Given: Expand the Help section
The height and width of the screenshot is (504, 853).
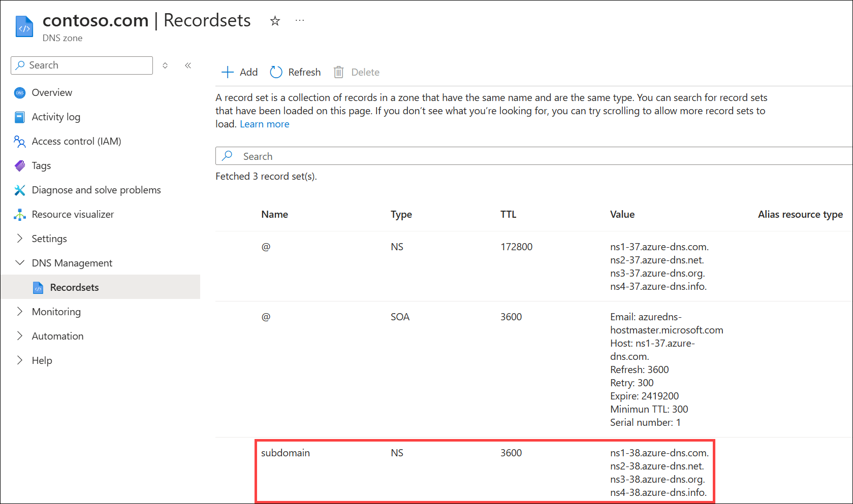Looking at the screenshot, I should click(20, 360).
